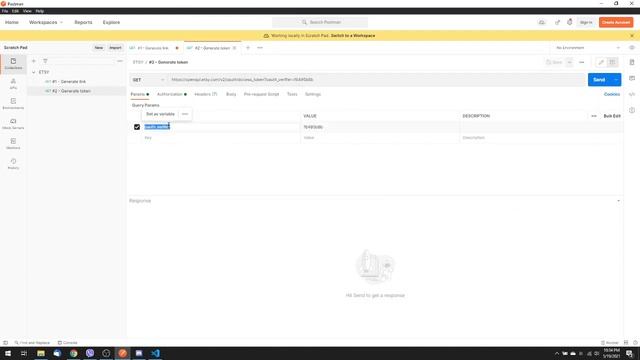Open the Save button dropdown arrow
The height and width of the screenshot is (360, 640).
tap(569, 62)
